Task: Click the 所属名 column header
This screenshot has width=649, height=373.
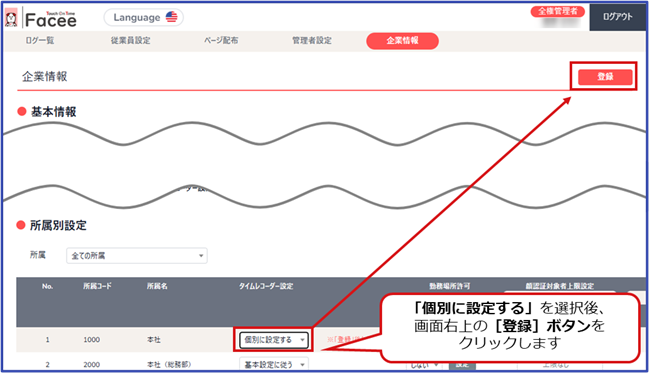Action: (x=157, y=286)
